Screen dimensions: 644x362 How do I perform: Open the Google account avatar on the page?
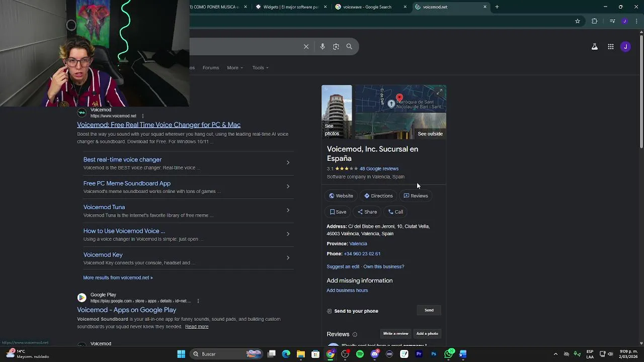[625, 47]
